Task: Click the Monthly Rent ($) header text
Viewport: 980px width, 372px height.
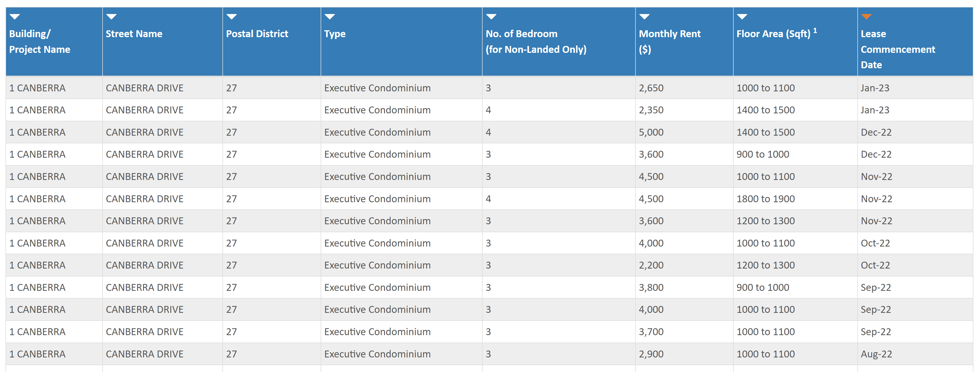Action: click(669, 42)
